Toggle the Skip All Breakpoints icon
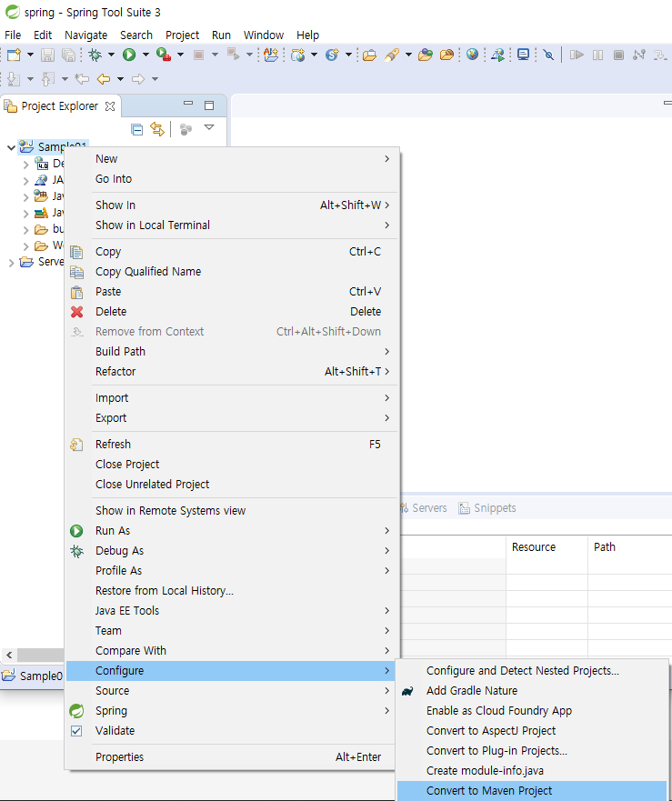This screenshot has width=672, height=801. coord(548,55)
